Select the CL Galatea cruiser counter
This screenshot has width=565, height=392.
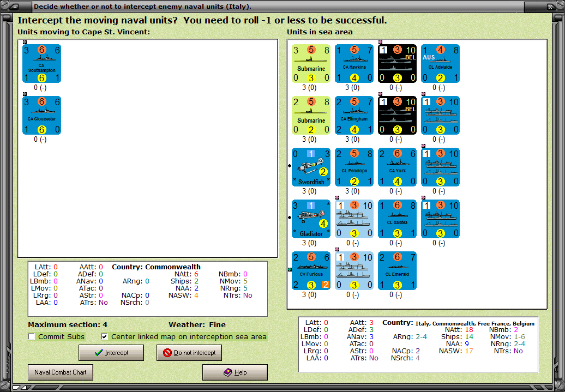[x=398, y=219]
